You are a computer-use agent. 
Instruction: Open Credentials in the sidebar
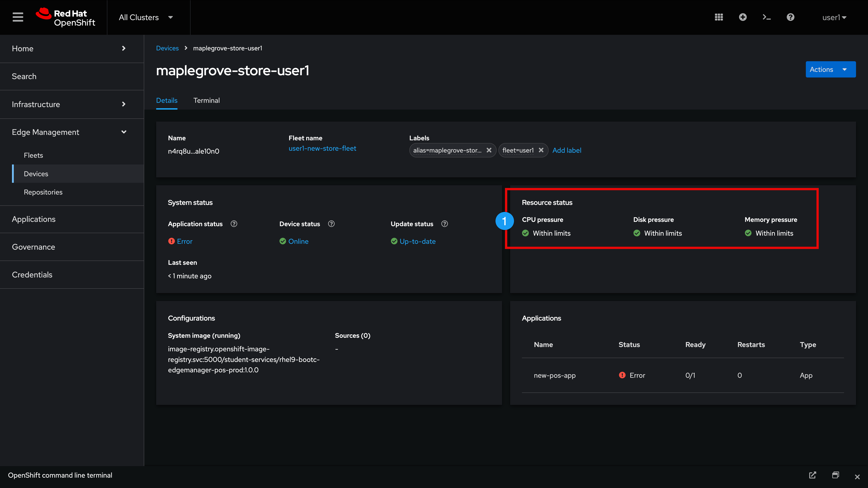point(72,275)
